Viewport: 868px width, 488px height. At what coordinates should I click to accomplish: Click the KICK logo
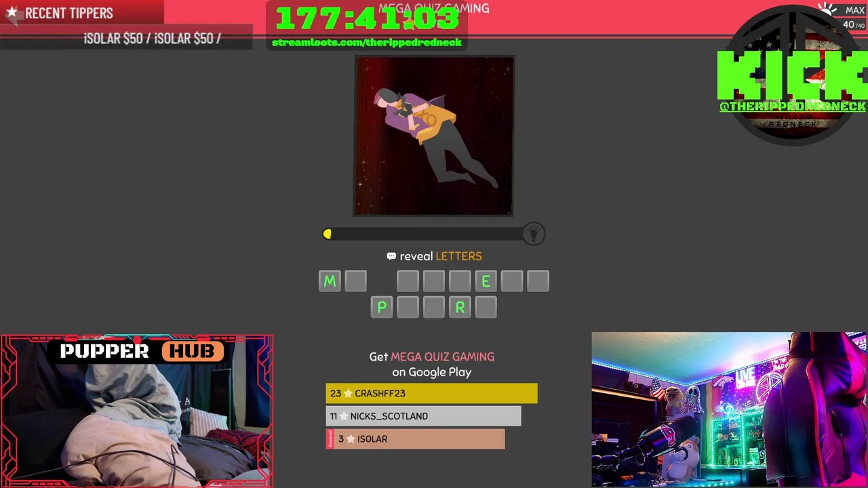(792, 75)
